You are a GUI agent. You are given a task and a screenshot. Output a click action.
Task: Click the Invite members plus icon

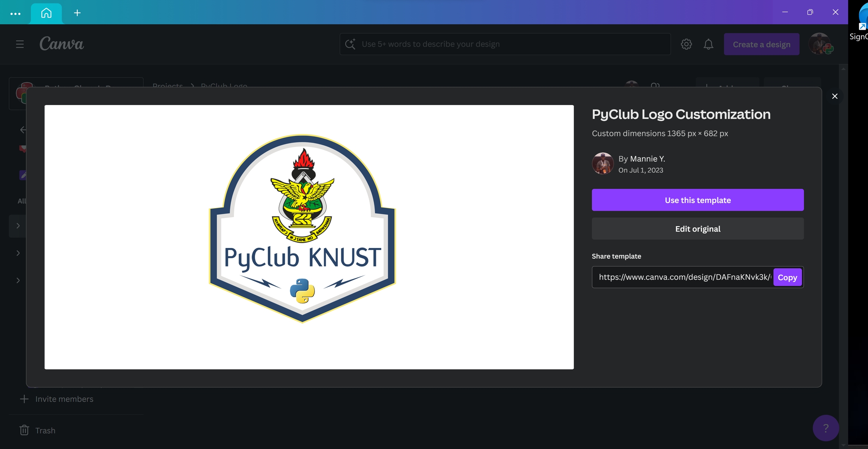24,399
